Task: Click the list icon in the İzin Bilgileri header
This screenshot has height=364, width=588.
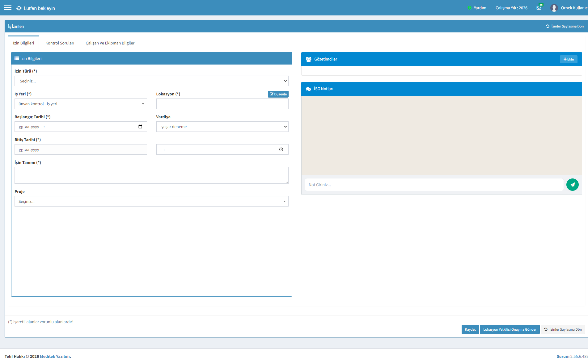Action: pos(17,58)
